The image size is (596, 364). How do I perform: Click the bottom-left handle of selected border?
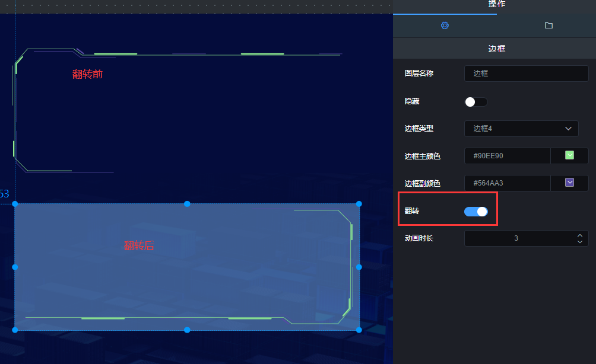coord(15,330)
